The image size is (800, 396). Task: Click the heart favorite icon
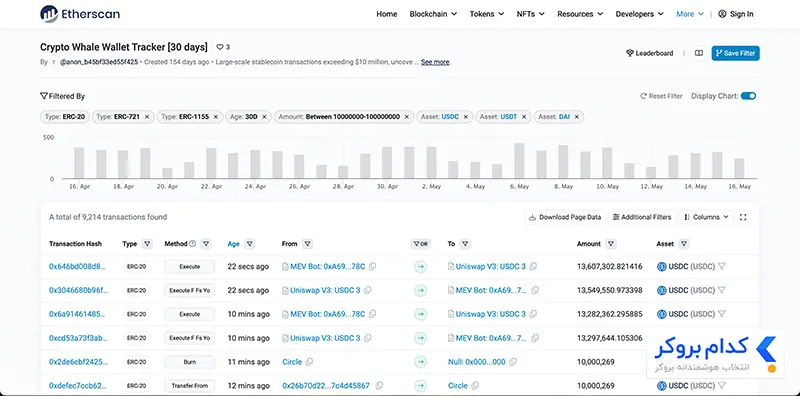click(220, 47)
